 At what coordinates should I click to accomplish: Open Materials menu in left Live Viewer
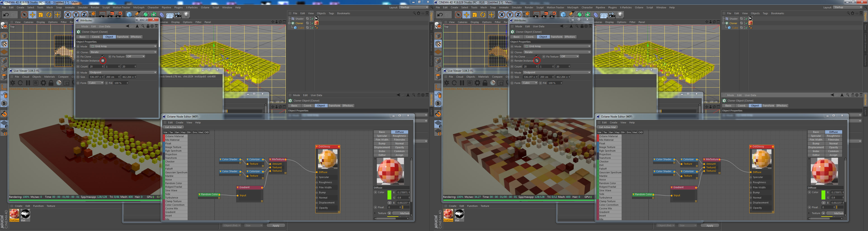tap(50, 77)
